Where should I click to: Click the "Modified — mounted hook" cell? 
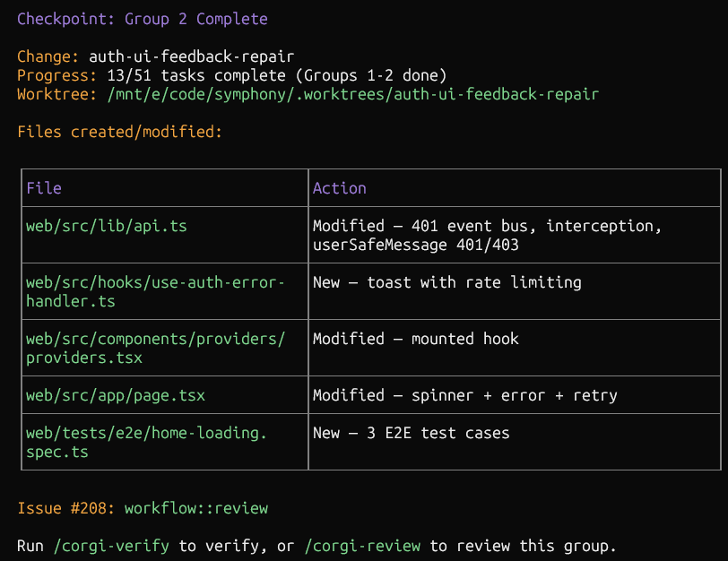click(514, 348)
